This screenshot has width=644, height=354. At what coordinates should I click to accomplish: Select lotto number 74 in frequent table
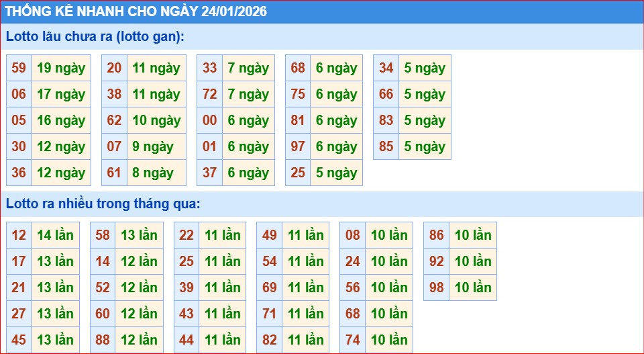[x=352, y=340]
